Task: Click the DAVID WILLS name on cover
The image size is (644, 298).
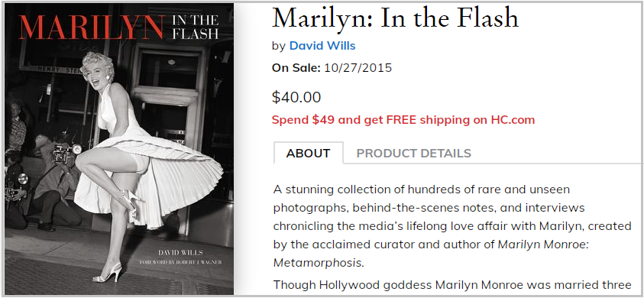Action: pyautogui.click(x=180, y=251)
